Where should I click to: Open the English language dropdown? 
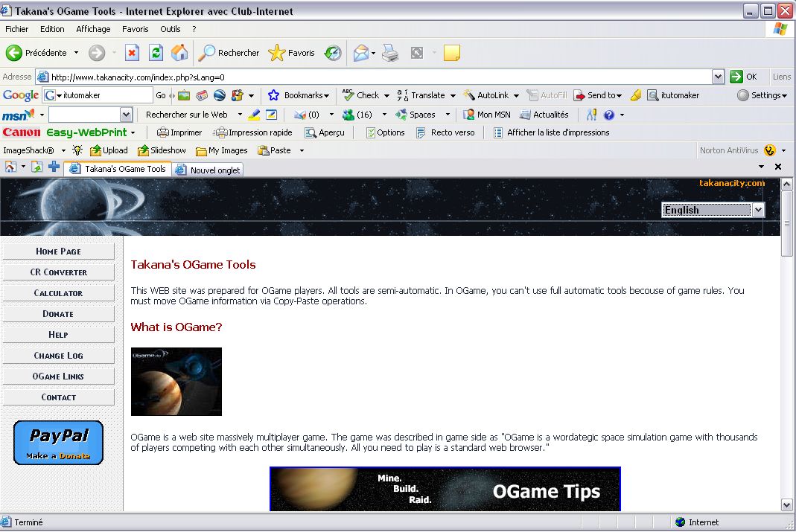click(713, 210)
